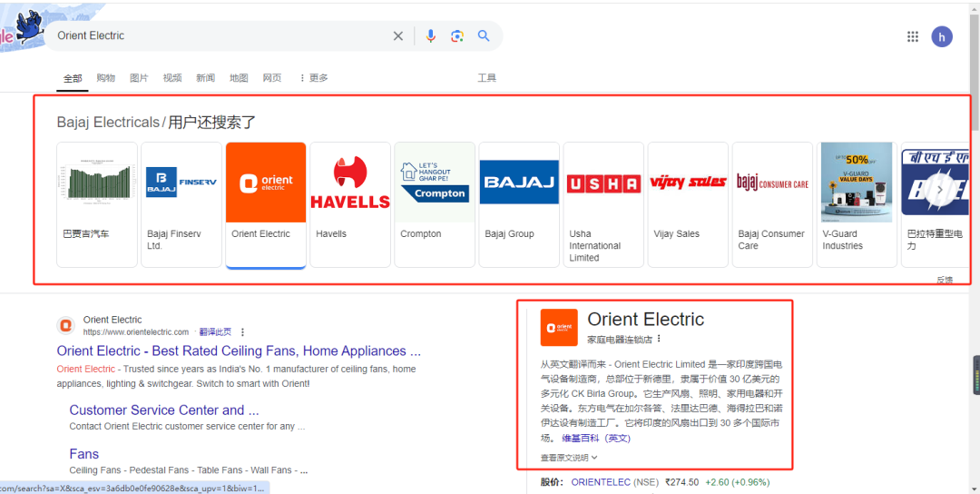Click the (英文) link
The width and height of the screenshot is (980, 494).
click(617, 439)
